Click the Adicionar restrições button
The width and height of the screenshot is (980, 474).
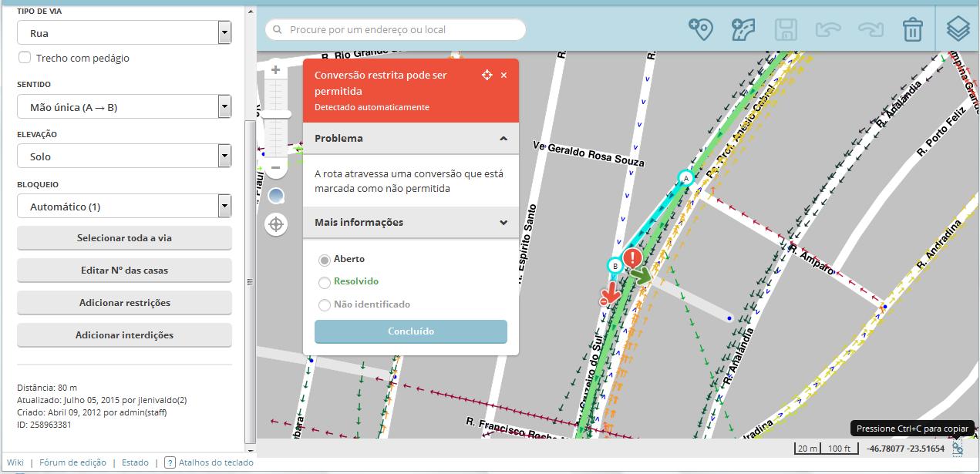tap(124, 303)
